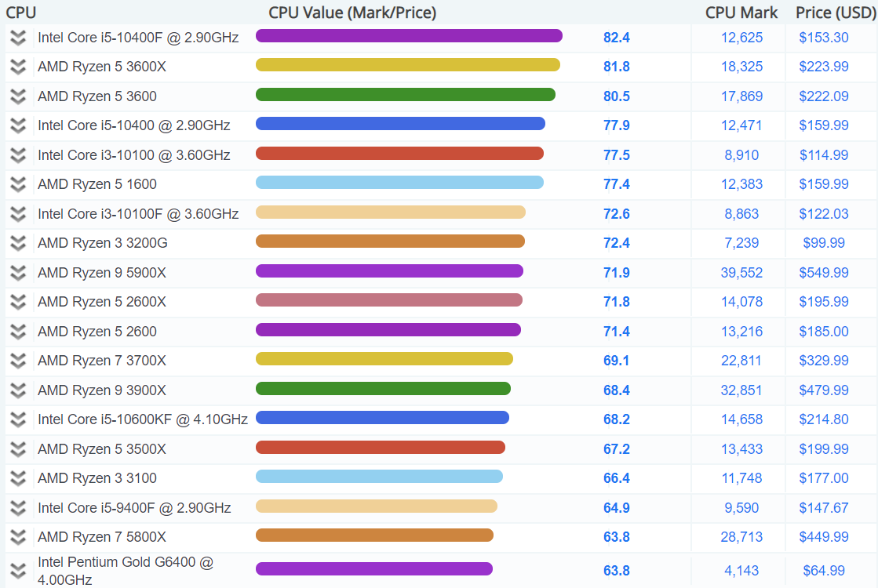Viewport: 878px width, 588px height.
Task: Click the CPU Mark value 39,552
Action: (741, 273)
